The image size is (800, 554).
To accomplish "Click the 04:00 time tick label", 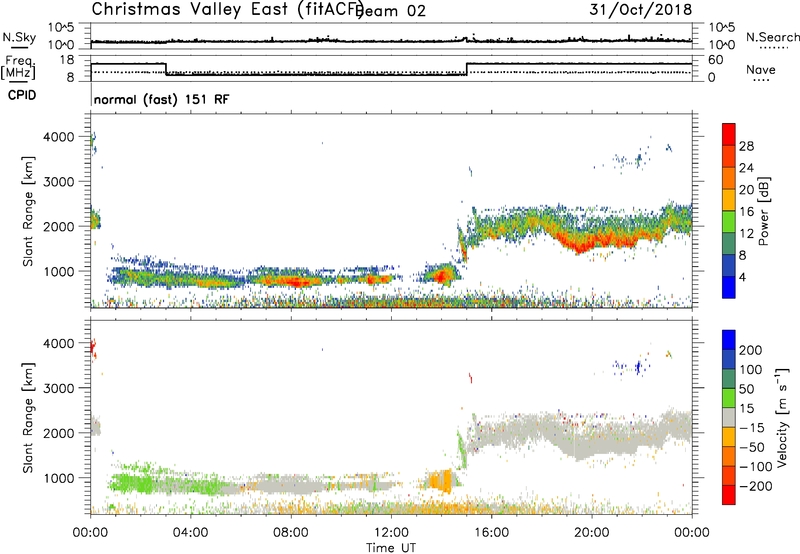I will click(190, 533).
